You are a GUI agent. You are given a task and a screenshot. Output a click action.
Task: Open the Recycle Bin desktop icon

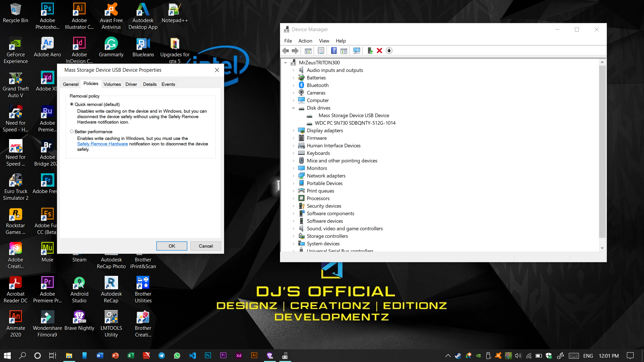pos(15,13)
